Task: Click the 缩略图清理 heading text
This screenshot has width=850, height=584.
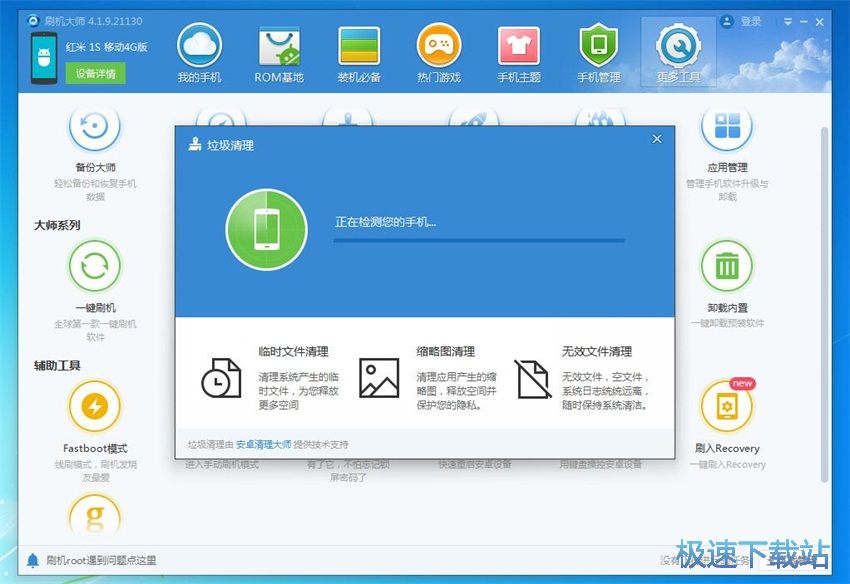Action: coord(446,351)
